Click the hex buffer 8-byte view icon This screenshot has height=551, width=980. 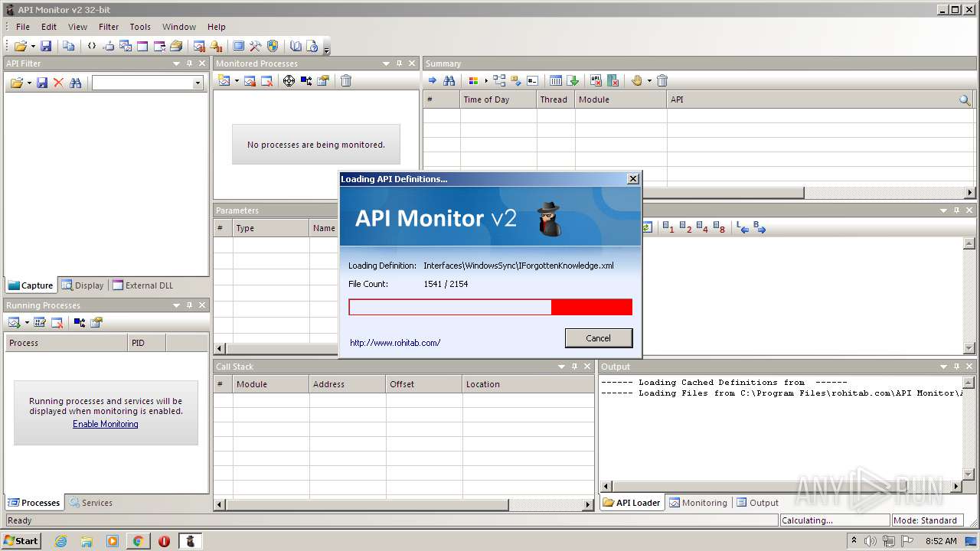coord(719,227)
